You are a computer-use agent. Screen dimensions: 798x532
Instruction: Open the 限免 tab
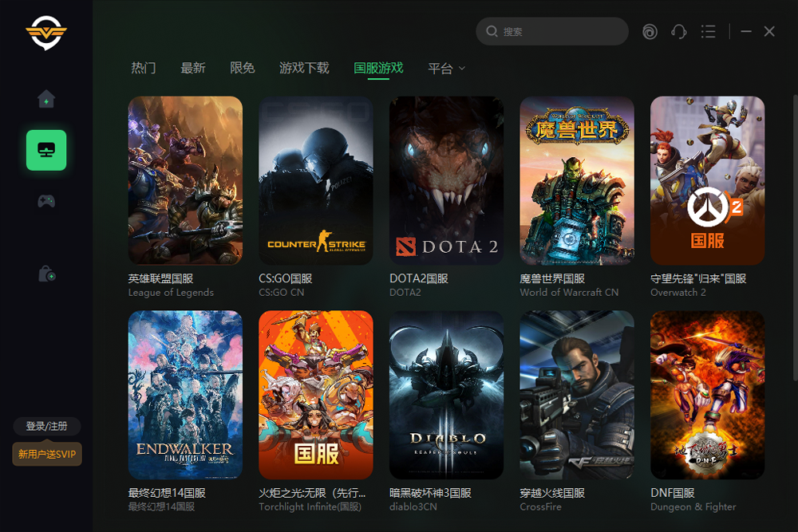click(243, 68)
